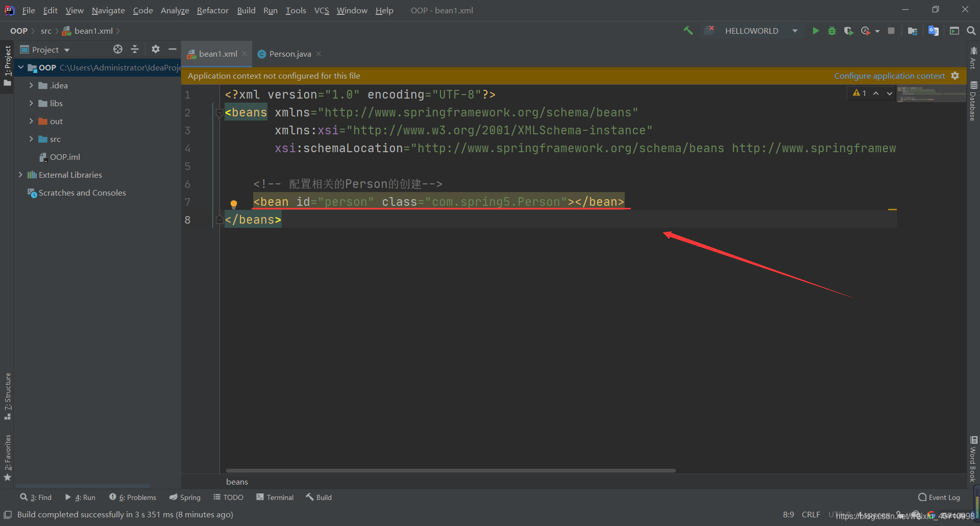This screenshot has height=526, width=980.
Task: Toggle the Database tool window
Action: coord(973,101)
